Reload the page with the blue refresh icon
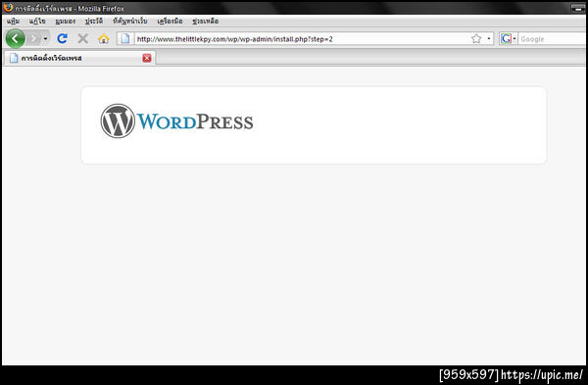Image resolution: width=588 pixels, height=385 pixels. (x=63, y=38)
